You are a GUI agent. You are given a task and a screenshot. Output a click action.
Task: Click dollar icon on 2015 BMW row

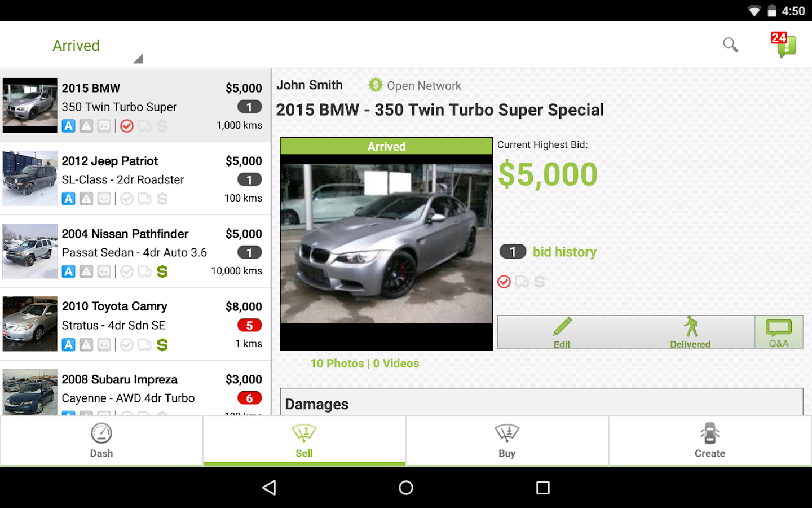[162, 126]
